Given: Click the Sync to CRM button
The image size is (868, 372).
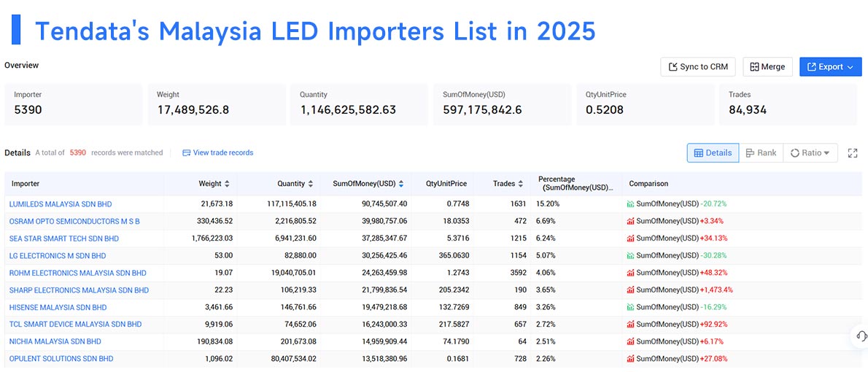Looking at the screenshot, I should (x=697, y=66).
